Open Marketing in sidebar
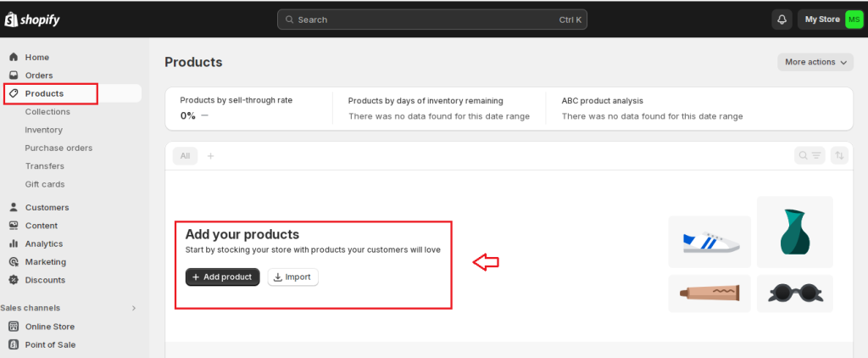This screenshot has height=358, width=868. [46, 261]
